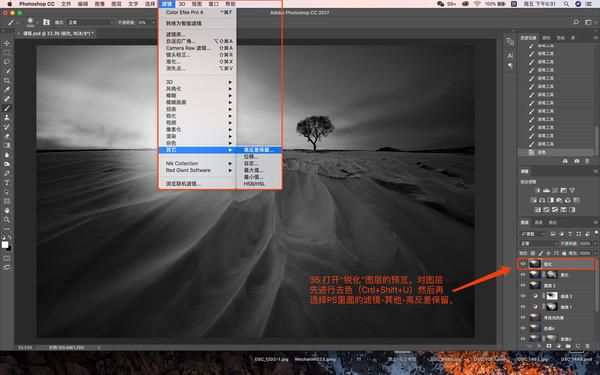The image size is (600, 375).
Task: Toggle lock image pixels brush icon
Action: (541, 253)
